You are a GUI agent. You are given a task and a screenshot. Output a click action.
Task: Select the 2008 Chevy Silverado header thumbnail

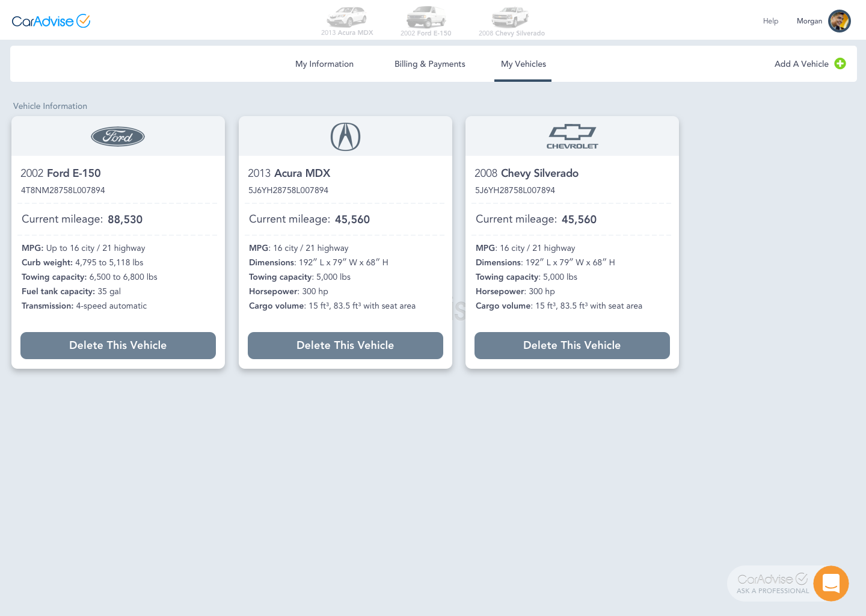tap(512, 22)
